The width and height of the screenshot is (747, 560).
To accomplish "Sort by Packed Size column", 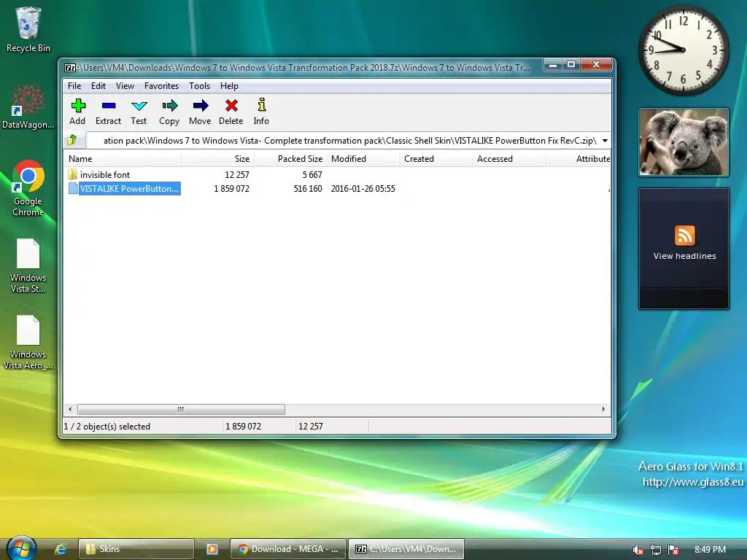I will coord(290,158).
